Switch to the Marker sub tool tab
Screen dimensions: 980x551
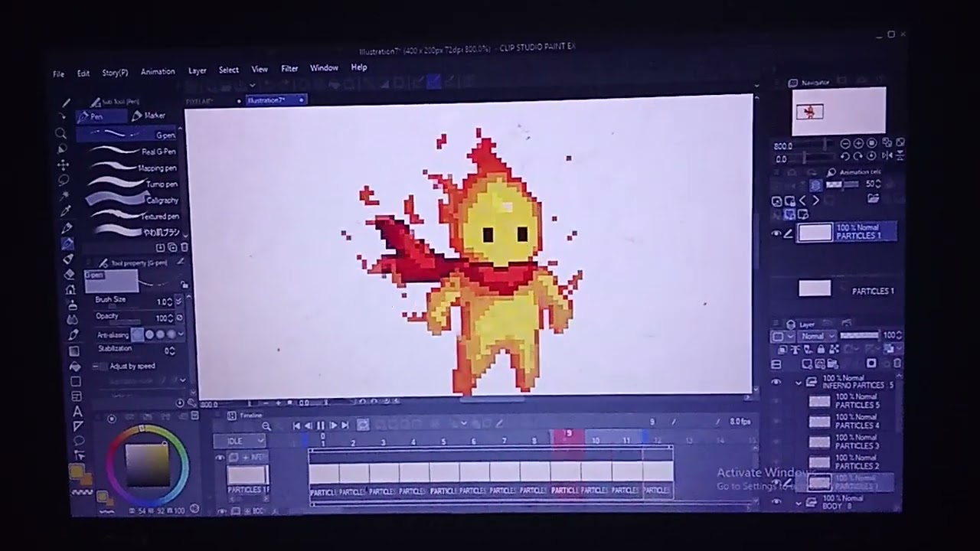point(149,116)
